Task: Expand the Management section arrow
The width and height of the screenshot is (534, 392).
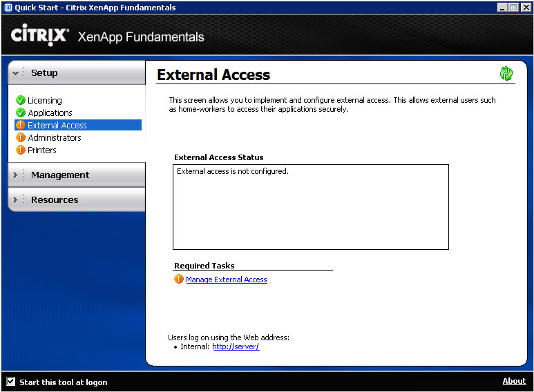Action: [x=15, y=175]
